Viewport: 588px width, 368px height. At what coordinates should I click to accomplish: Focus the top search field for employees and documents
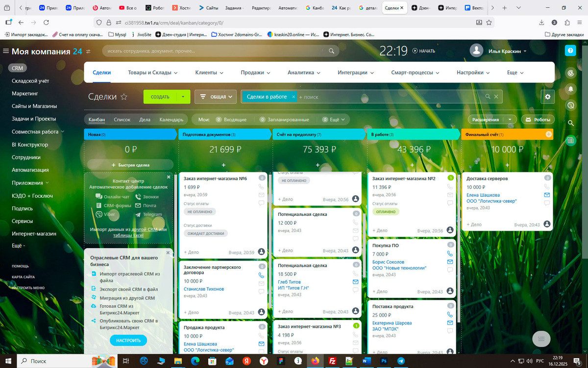(220, 51)
